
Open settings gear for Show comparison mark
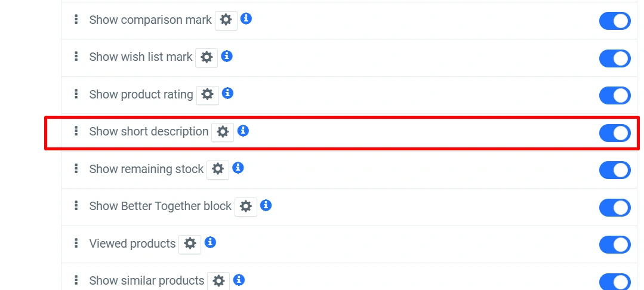click(x=226, y=20)
